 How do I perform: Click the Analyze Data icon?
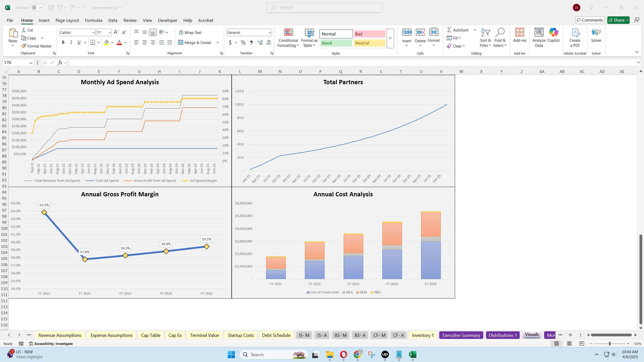click(x=539, y=33)
